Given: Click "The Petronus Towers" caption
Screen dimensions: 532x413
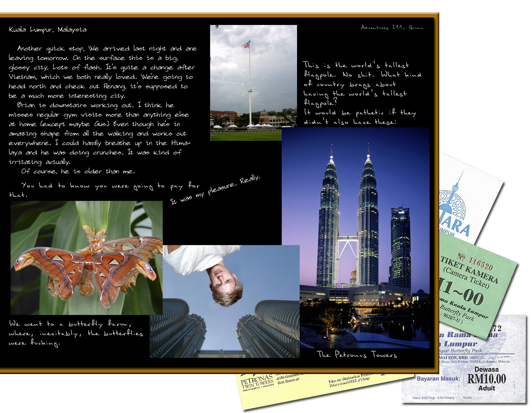Looking at the screenshot, I should [357, 355].
